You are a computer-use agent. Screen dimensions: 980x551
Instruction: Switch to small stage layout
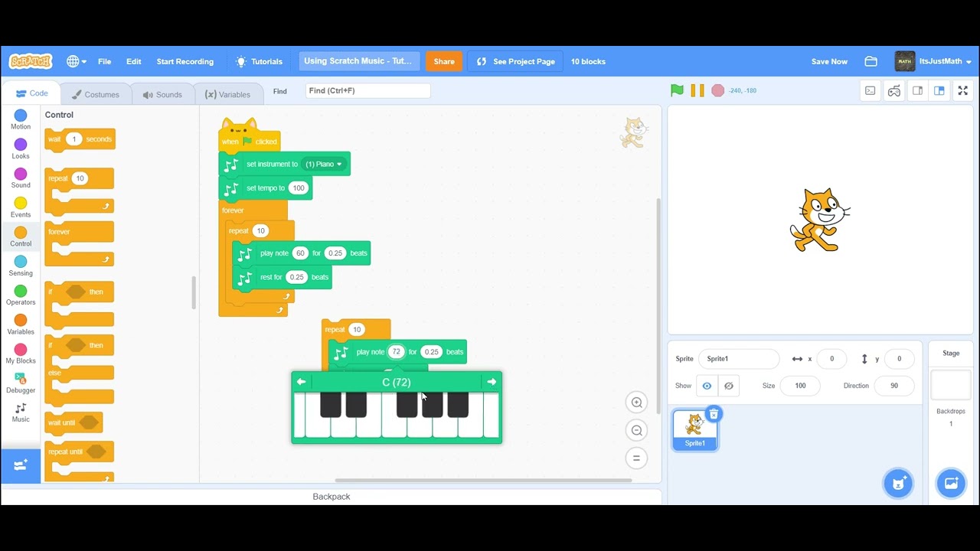pyautogui.click(x=917, y=90)
